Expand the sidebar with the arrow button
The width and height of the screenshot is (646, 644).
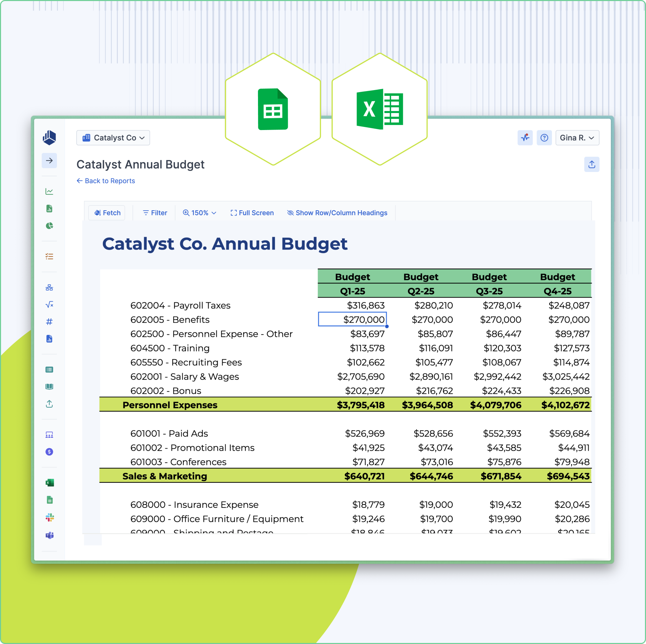click(x=49, y=160)
